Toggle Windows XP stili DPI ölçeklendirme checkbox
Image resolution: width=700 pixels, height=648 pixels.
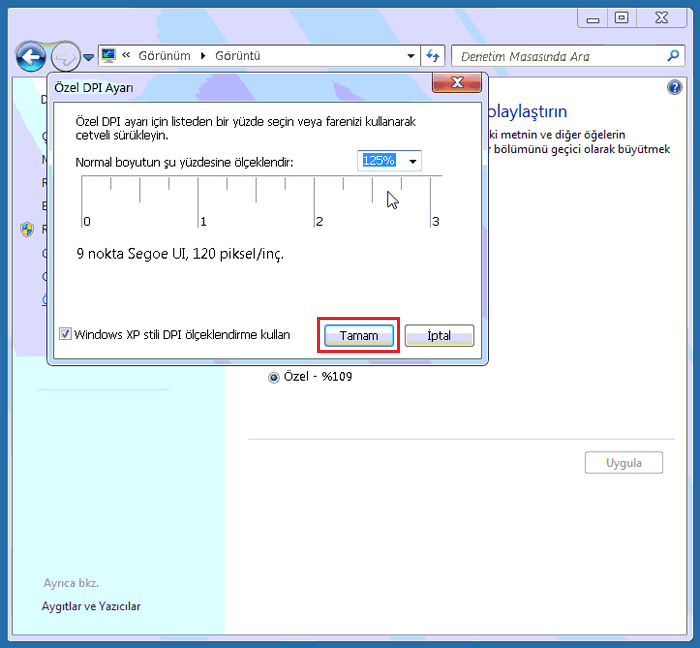[x=65, y=334]
